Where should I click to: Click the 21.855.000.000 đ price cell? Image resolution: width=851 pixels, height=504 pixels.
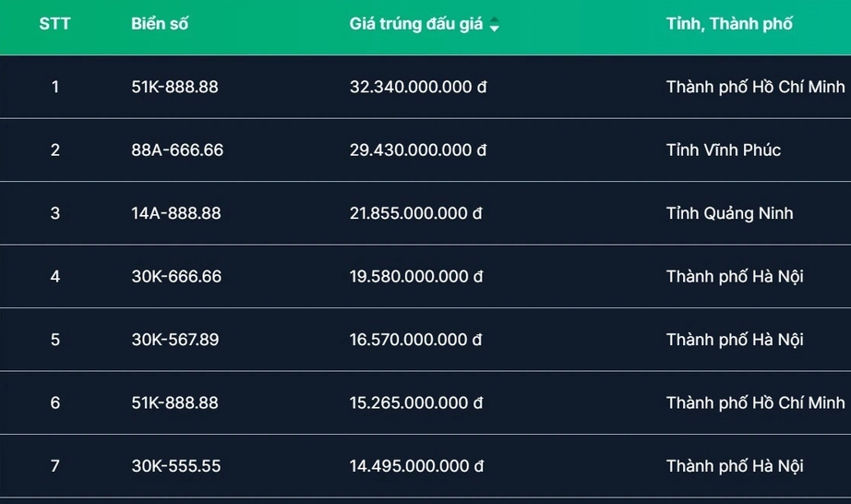point(415,213)
